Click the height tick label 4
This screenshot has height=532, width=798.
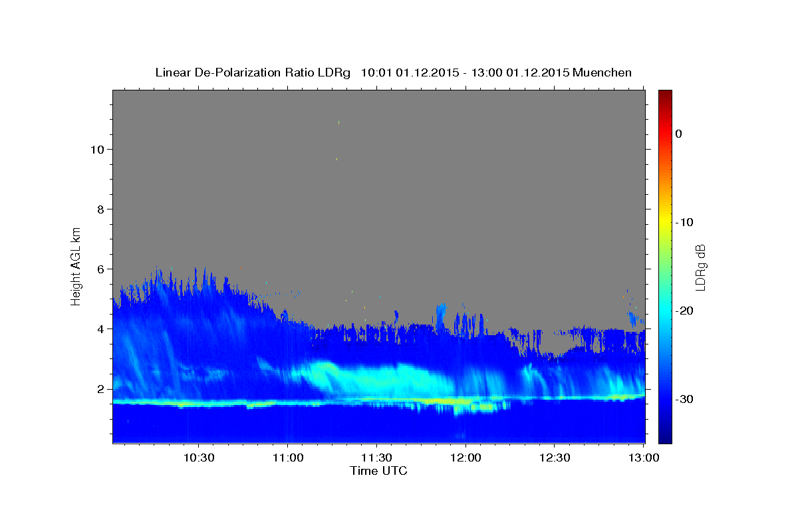coord(102,329)
